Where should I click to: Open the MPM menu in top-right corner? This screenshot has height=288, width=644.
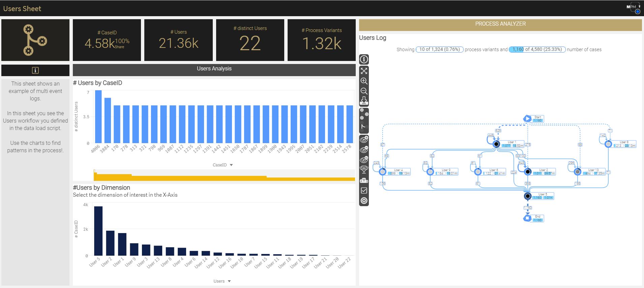click(633, 8)
